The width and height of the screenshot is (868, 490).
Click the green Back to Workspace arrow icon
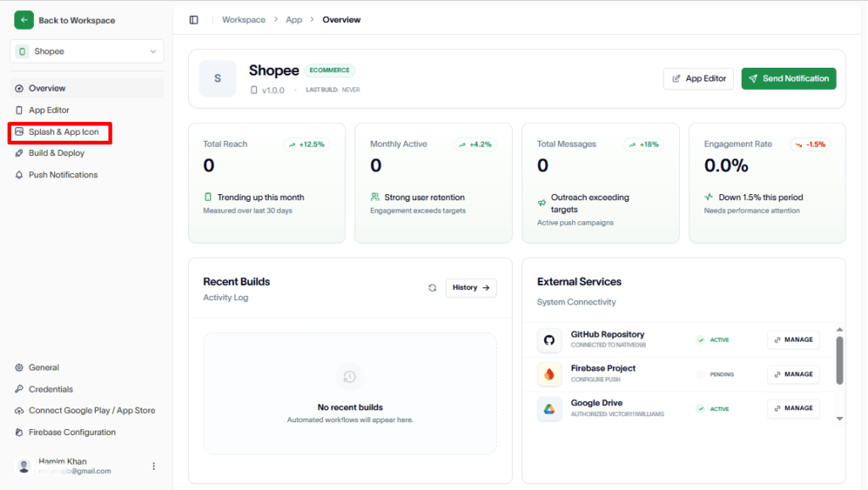24,20
